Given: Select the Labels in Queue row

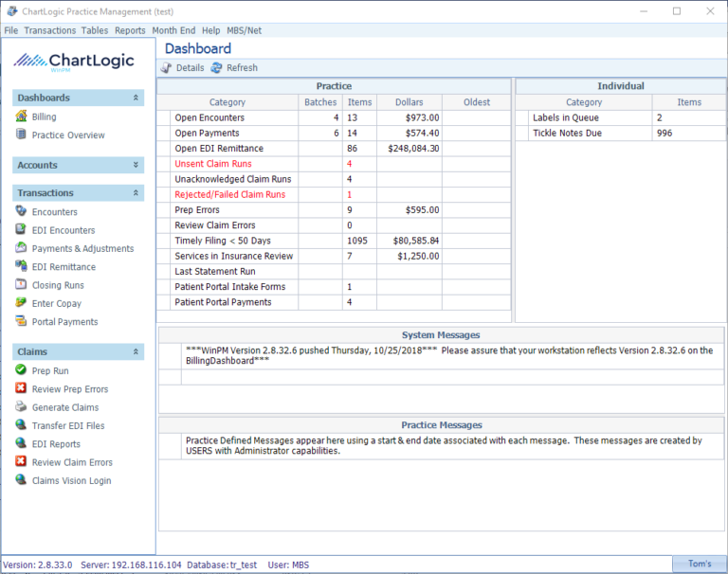Looking at the screenshot, I should 621,117.
